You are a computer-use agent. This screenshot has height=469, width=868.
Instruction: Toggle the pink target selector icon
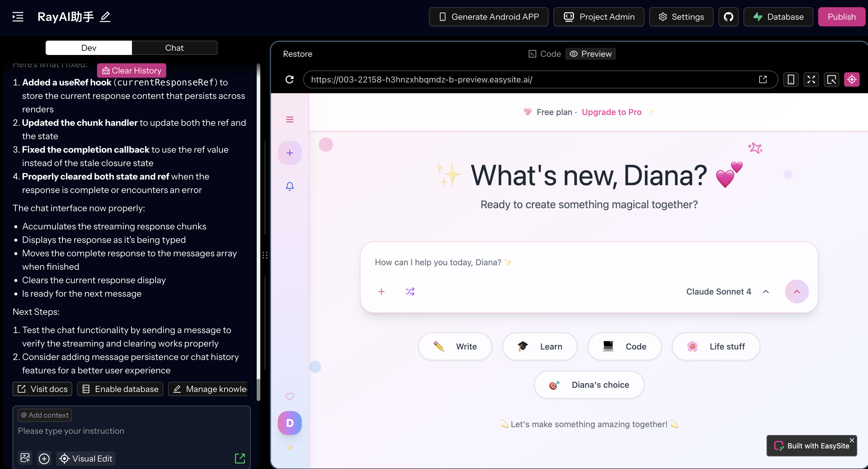click(852, 79)
